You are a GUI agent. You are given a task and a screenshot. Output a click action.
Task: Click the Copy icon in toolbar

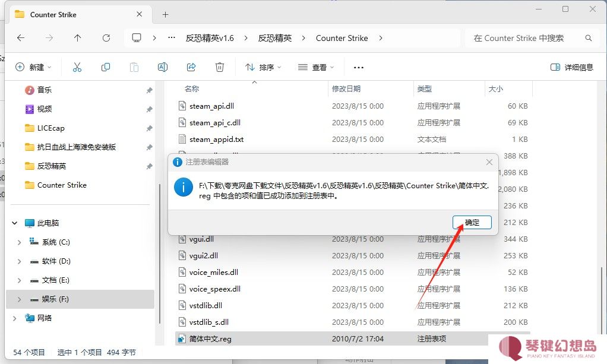(x=105, y=67)
